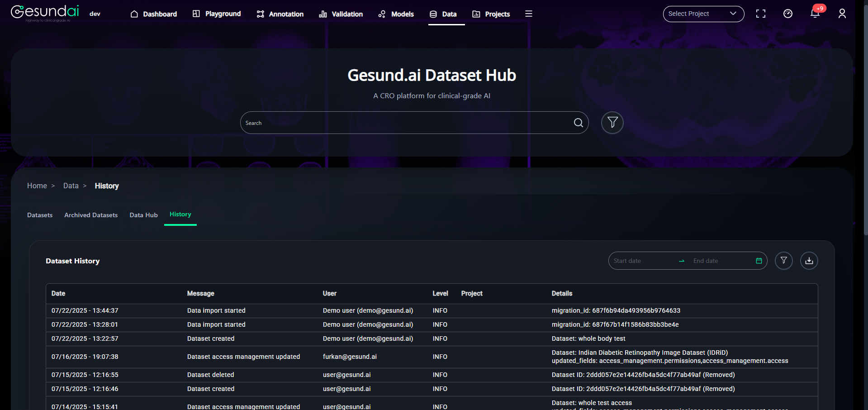Go to Home breadcrumb
The height and width of the screenshot is (410, 868).
tap(37, 186)
